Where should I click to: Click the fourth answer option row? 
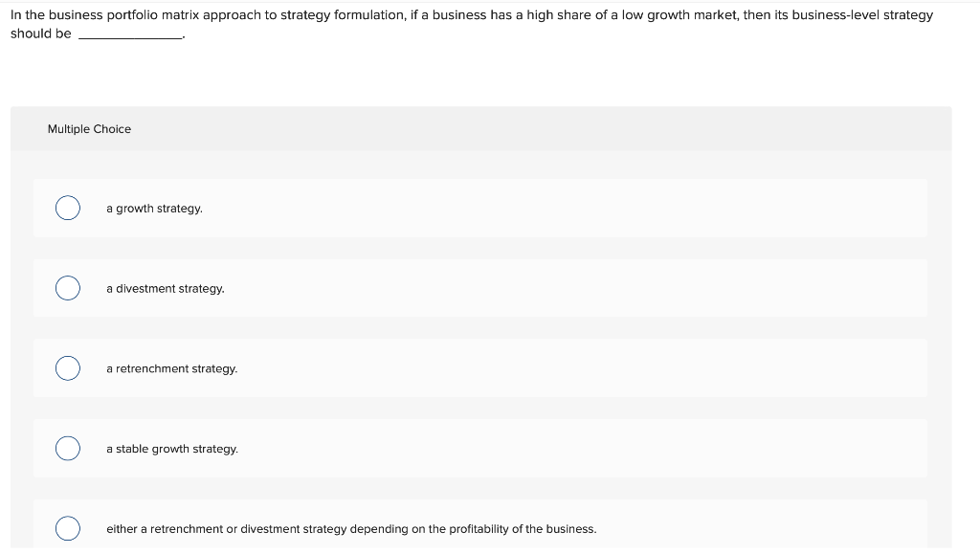pos(479,448)
